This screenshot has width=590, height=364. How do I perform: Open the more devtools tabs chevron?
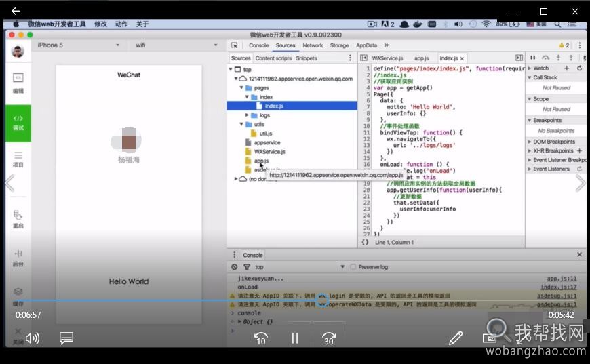[x=387, y=45]
